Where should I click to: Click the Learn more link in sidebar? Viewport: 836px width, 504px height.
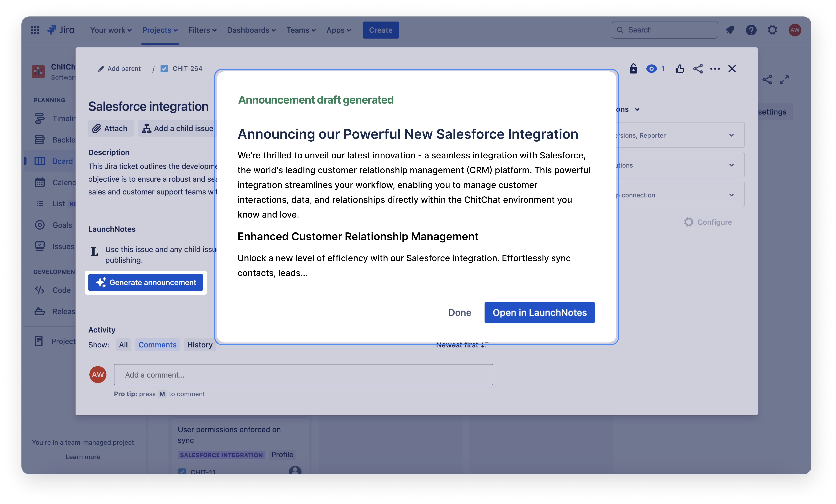click(x=83, y=457)
